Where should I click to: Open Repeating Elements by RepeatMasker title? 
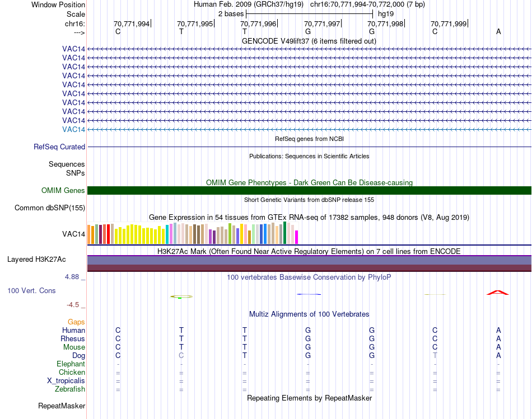309,398
